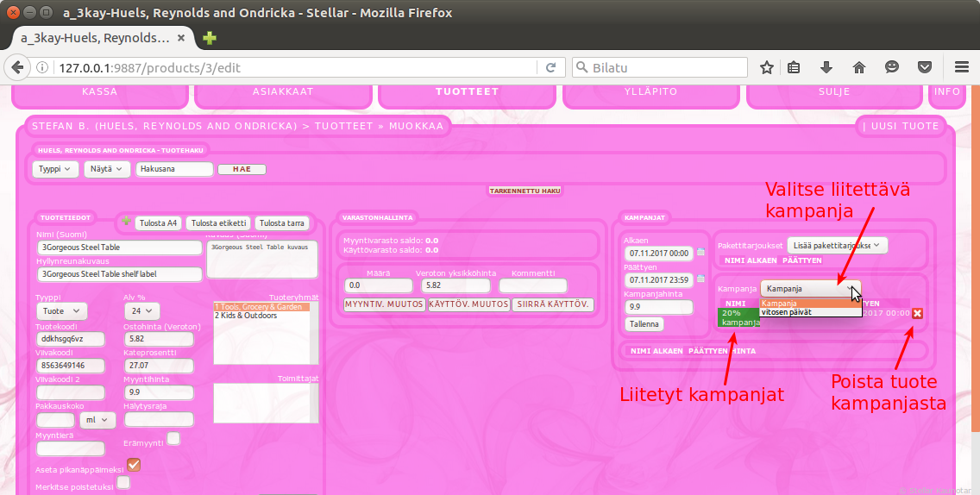Open new tab with green plus
The height and width of the screenshot is (495, 980).
[210, 38]
